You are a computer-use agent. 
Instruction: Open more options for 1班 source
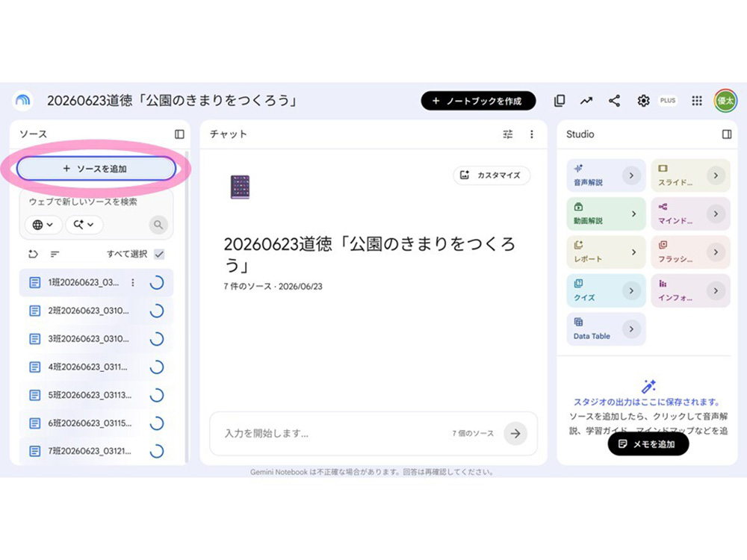133,283
